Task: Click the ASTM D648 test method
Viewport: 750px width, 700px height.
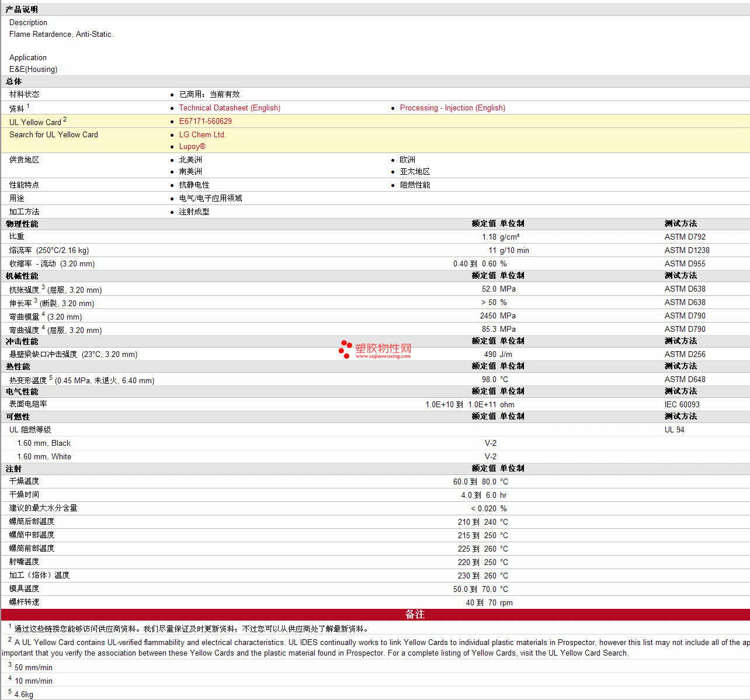Action: (x=685, y=380)
